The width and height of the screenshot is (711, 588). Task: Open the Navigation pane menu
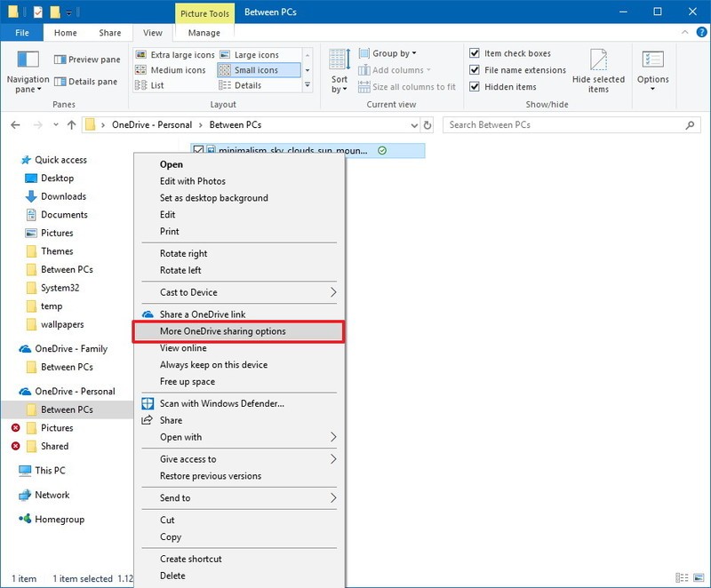pos(28,72)
